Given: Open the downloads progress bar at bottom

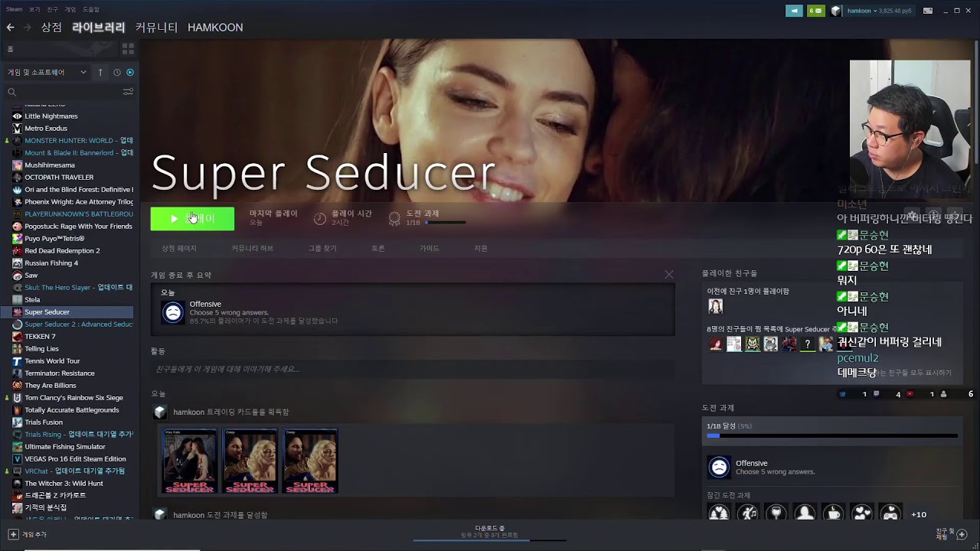Looking at the screenshot, I should click(490, 540).
